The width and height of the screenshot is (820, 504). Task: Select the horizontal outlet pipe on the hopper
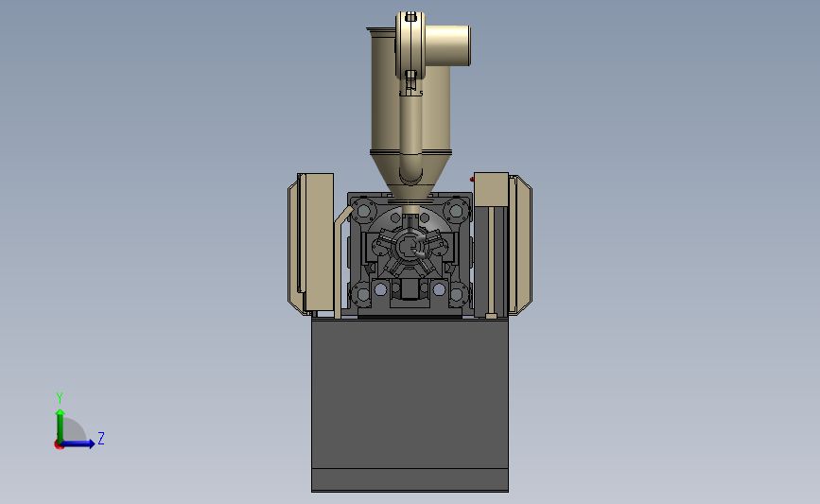coord(447,46)
